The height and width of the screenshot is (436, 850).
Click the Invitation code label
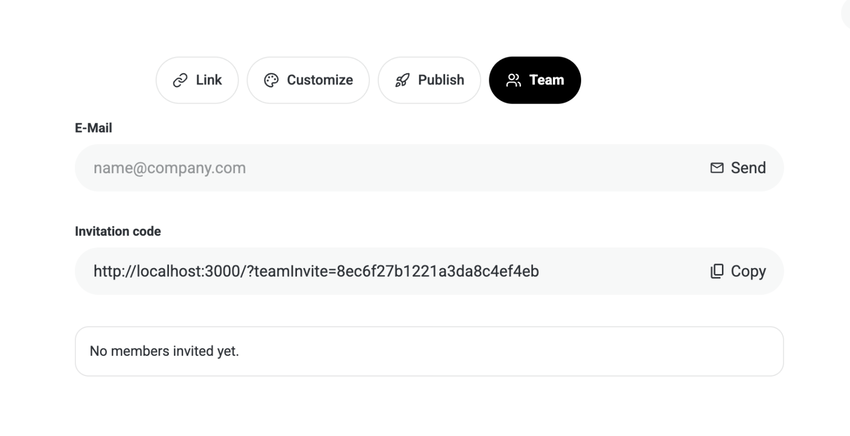[118, 231]
